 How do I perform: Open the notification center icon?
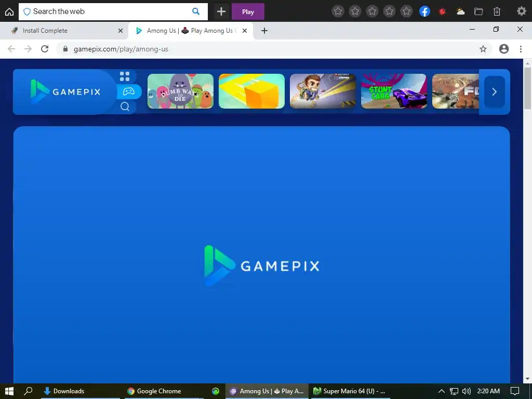tap(515, 391)
